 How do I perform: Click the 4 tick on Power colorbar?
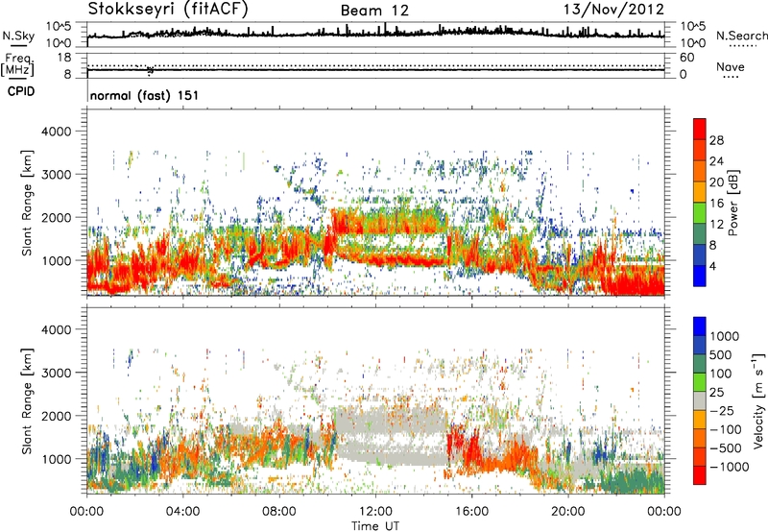coord(712,265)
